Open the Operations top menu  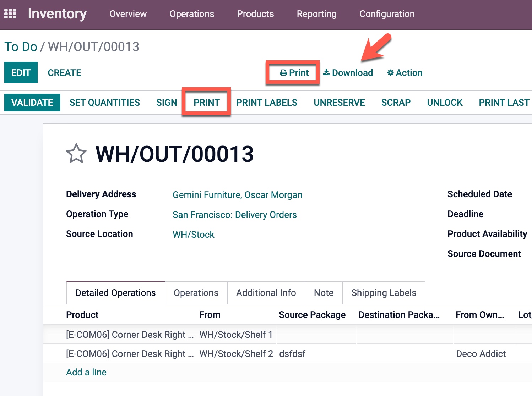coord(192,14)
